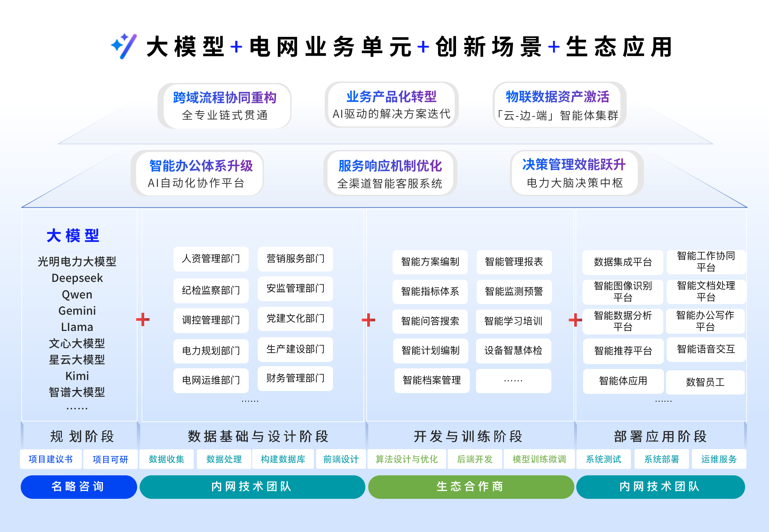Click 光明电力大模型 in the model list
The width and height of the screenshot is (769, 532).
point(77,262)
